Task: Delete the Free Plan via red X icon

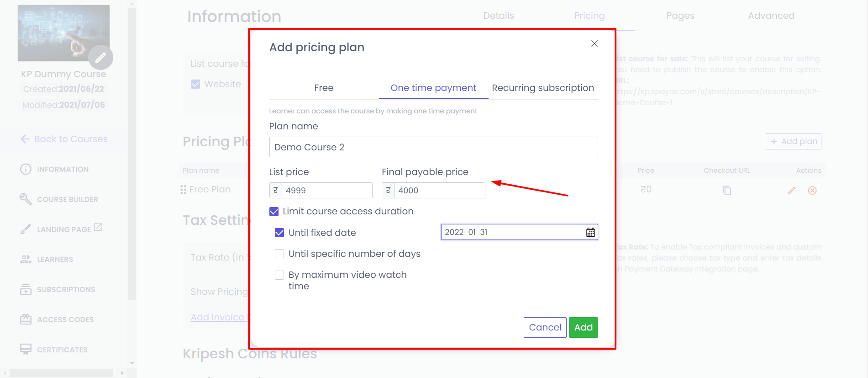Action: pos(812,190)
